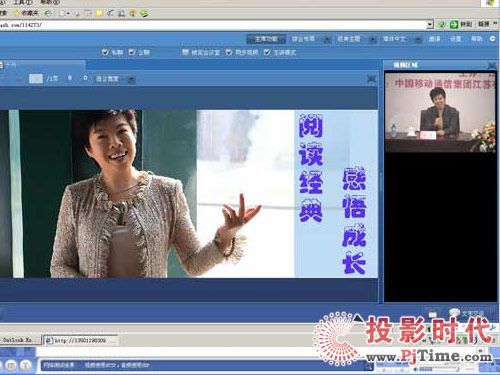Select the host functions tab
Screen dimensions: 500x375
(266, 39)
